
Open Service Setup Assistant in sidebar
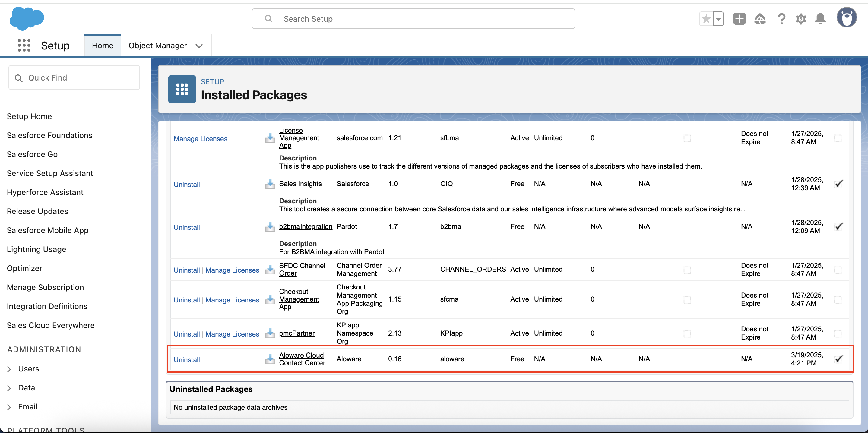[50, 173]
